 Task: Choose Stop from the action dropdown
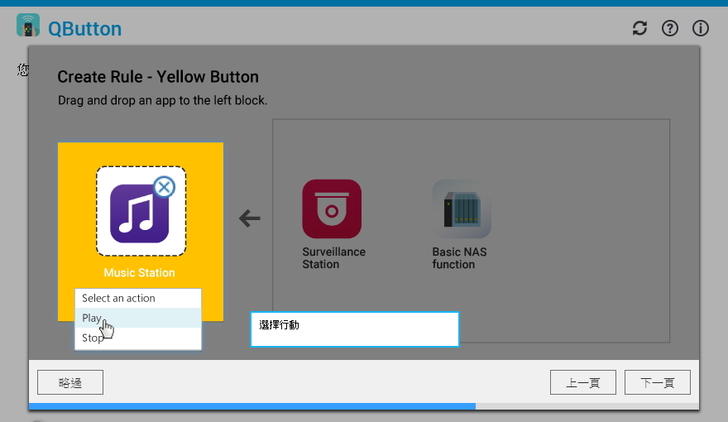(138, 338)
